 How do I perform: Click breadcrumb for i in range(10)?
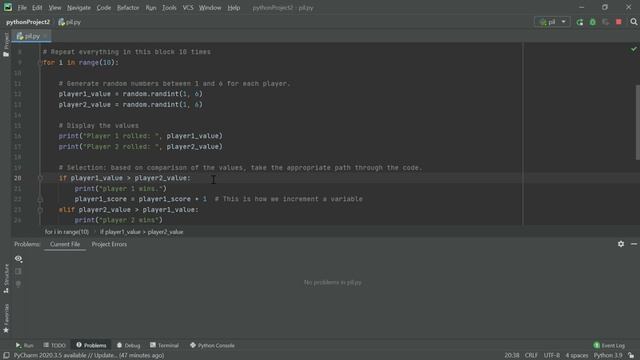pyautogui.click(x=67, y=232)
